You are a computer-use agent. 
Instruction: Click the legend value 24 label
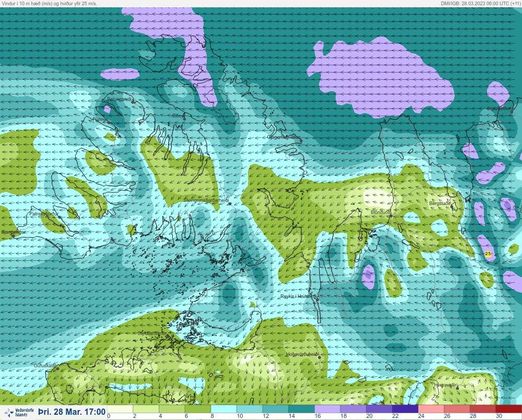click(x=421, y=416)
